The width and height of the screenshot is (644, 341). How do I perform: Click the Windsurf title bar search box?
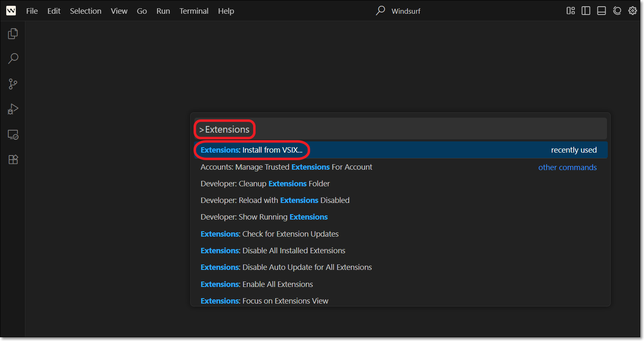click(x=398, y=11)
